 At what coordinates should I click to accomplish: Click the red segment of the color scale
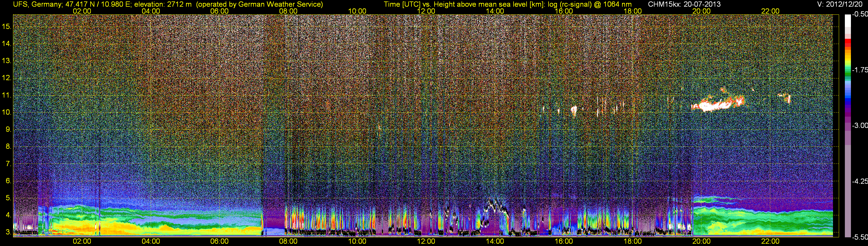tap(847, 43)
